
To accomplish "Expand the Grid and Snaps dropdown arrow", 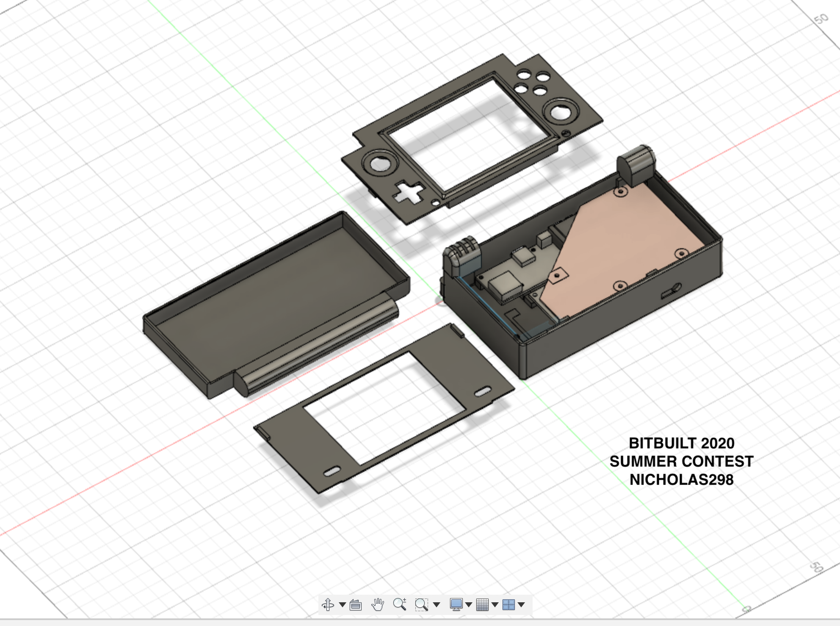I will point(495,605).
